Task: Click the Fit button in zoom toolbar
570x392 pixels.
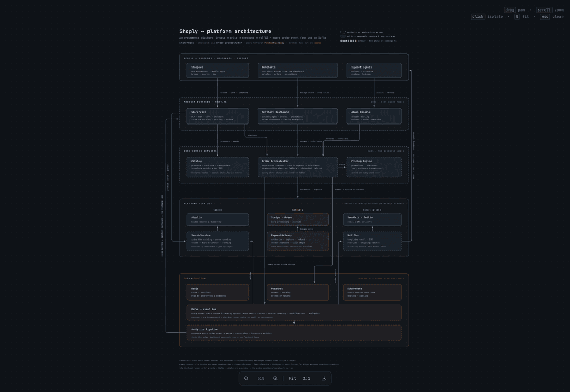Action: (292, 378)
